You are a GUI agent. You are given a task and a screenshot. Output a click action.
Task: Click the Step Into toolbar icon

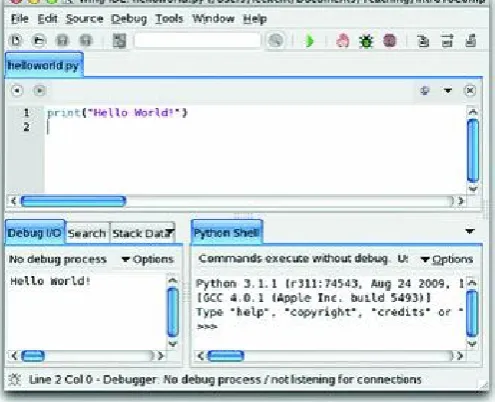(x=423, y=41)
